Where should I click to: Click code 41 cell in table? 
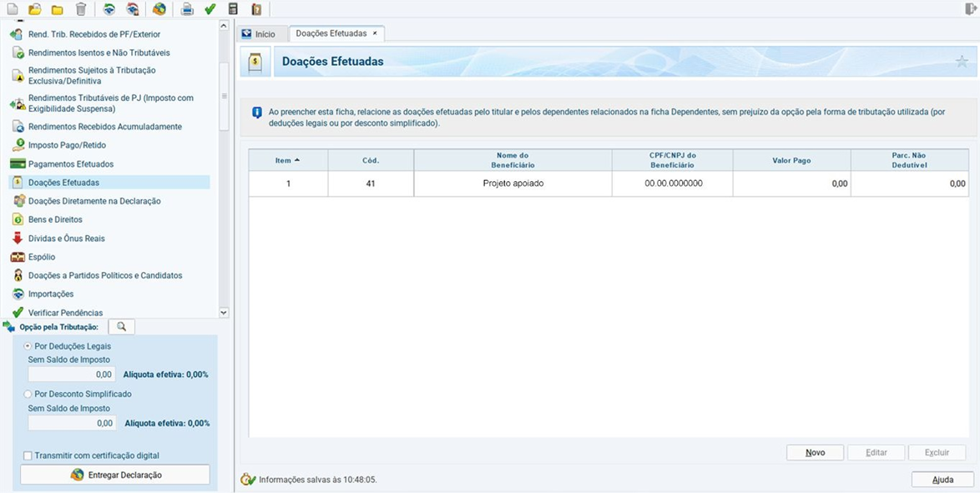tap(371, 184)
